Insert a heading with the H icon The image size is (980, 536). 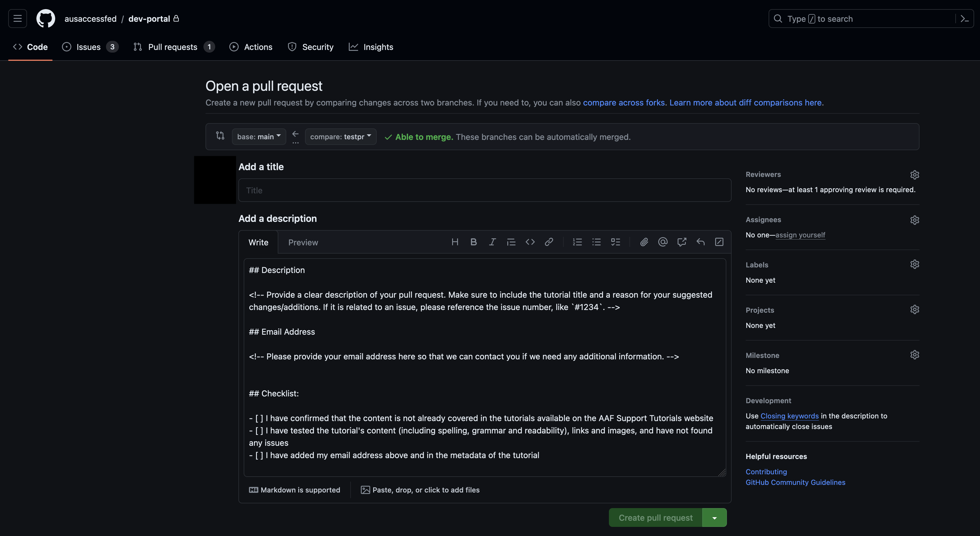click(454, 242)
